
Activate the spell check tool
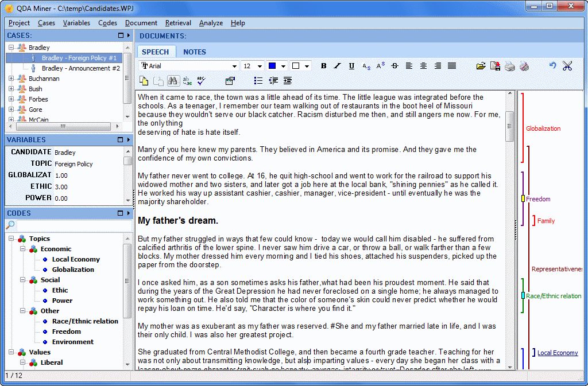(200, 80)
